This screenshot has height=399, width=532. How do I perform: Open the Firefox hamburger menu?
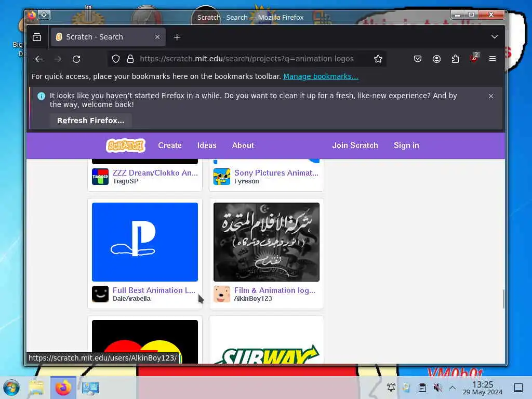pos(493,59)
